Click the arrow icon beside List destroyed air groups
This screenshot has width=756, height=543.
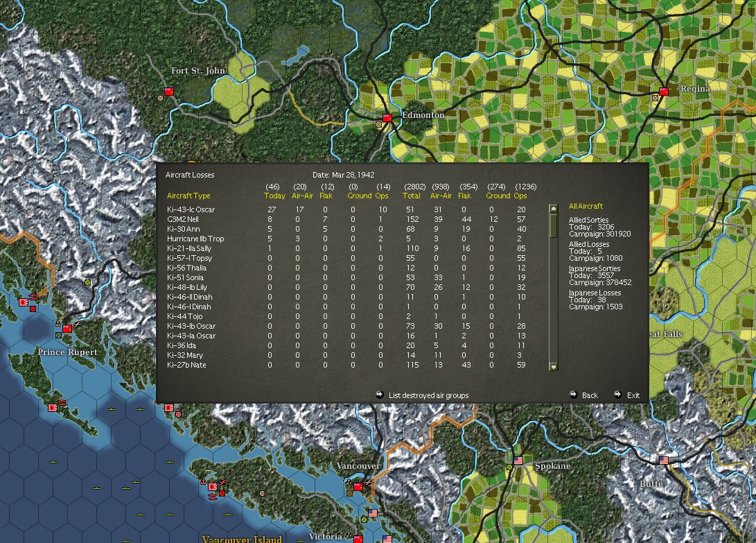pos(380,395)
